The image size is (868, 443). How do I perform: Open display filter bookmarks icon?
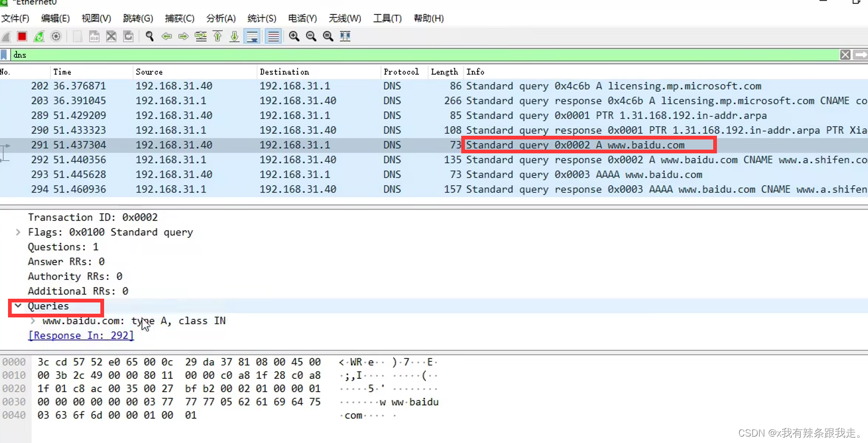pyautogui.click(x=4, y=55)
